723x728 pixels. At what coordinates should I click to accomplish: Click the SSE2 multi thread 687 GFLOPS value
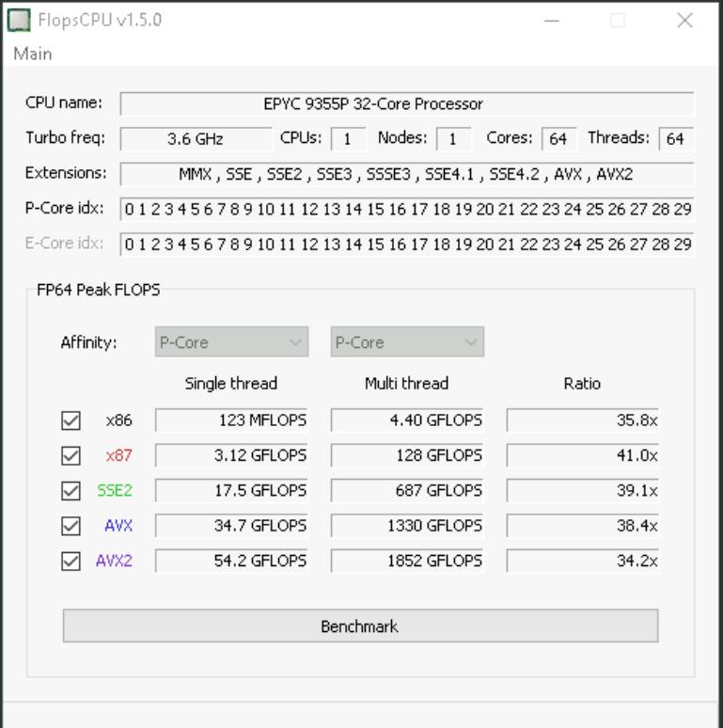tap(407, 491)
